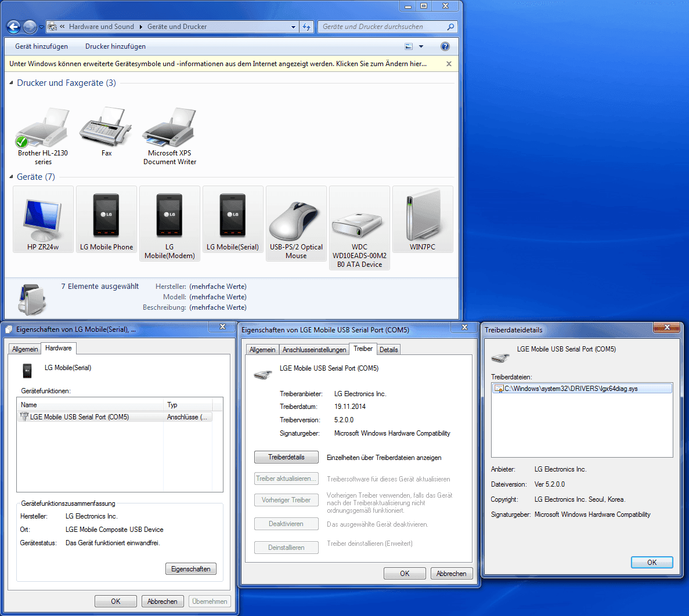Select the Treiber tab
The image size is (689, 616).
pos(363,349)
